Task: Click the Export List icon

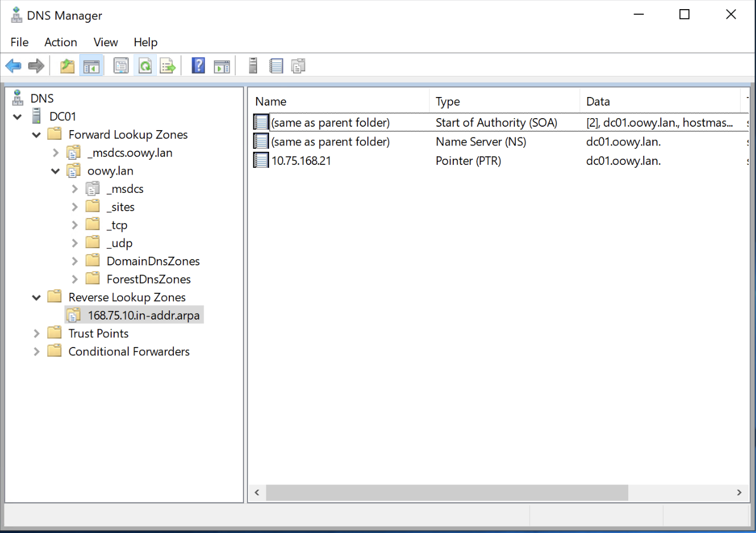Action: (x=168, y=66)
